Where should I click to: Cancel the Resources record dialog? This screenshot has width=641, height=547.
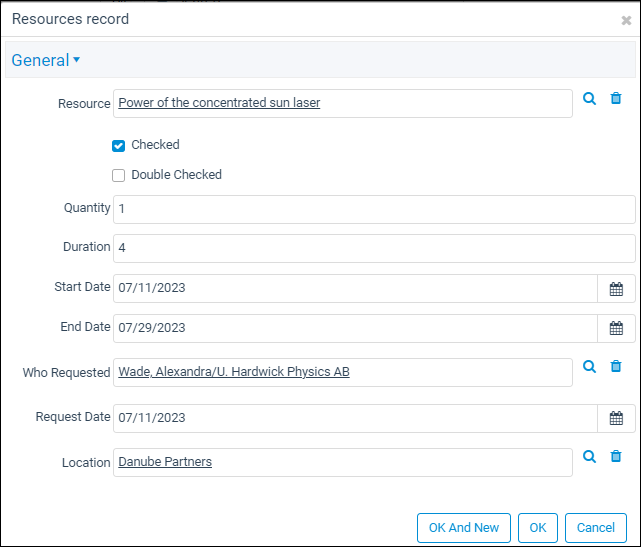[596, 528]
